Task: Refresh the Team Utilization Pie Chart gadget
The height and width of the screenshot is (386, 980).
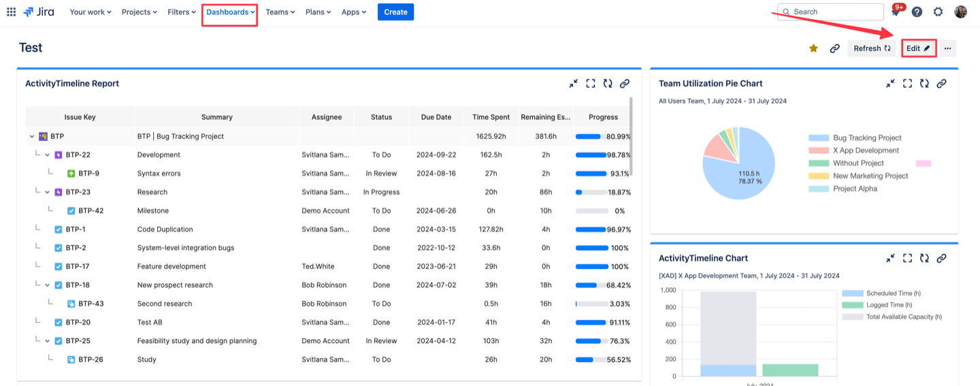Action: [924, 84]
